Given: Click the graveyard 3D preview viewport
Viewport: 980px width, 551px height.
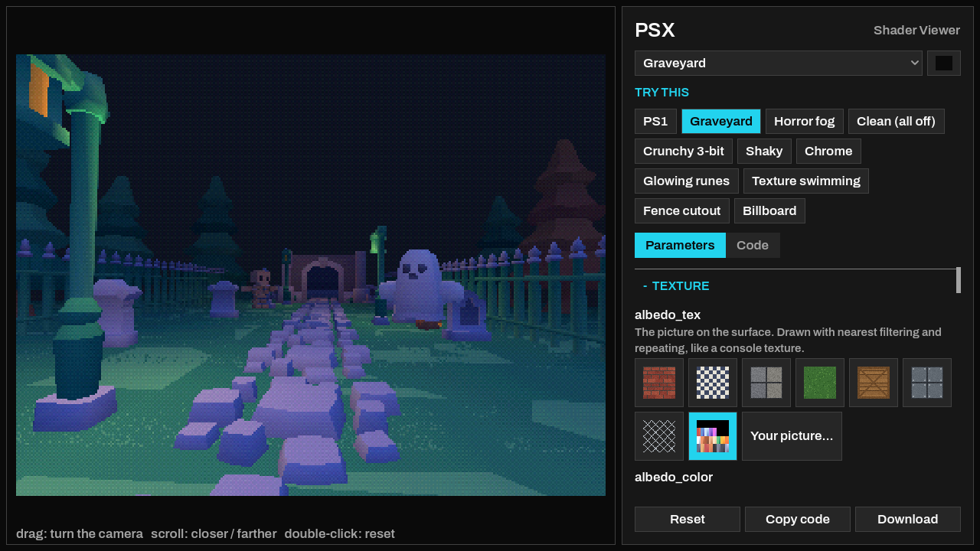Looking at the screenshot, I should click(x=311, y=275).
